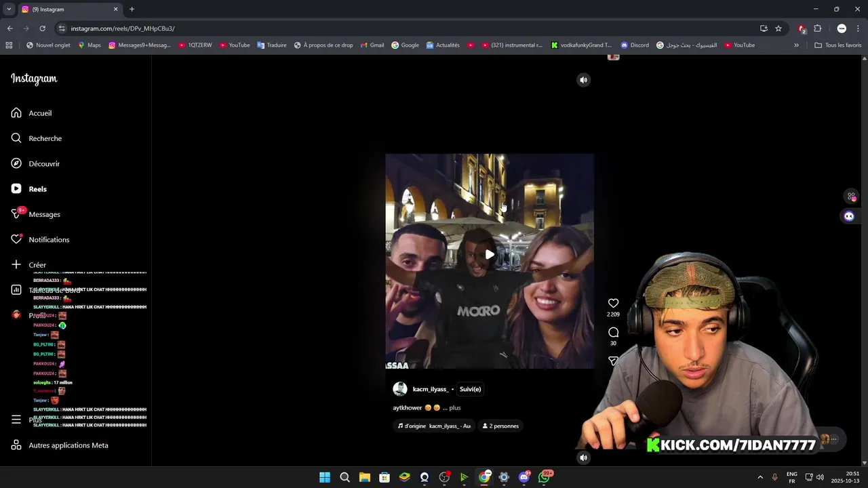Open the Gmail bookmark

coord(372,45)
